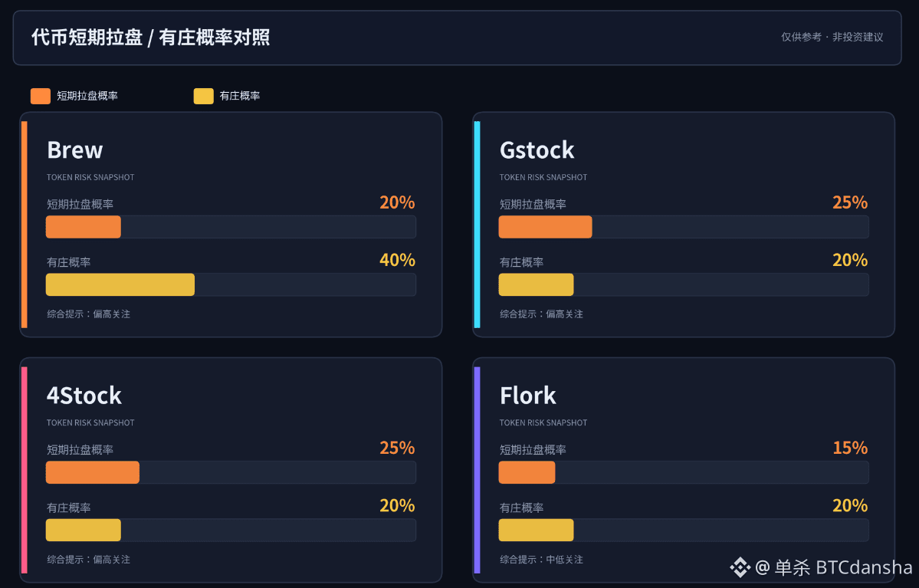
Task: Click the BTCdansha watermark username
Action: pyautogui.click(x=864, y=567)
